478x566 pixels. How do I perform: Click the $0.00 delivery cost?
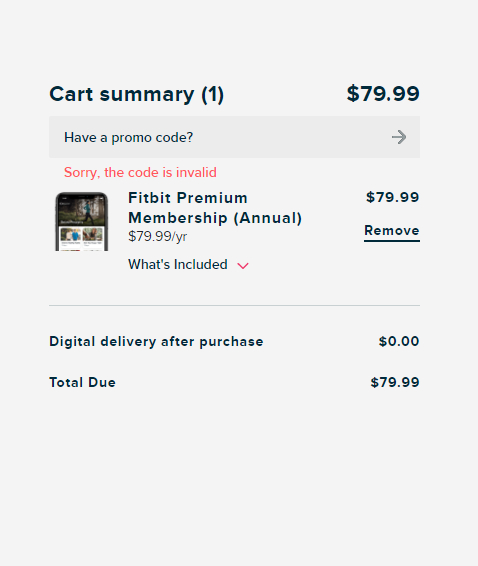tap(399, 341)
